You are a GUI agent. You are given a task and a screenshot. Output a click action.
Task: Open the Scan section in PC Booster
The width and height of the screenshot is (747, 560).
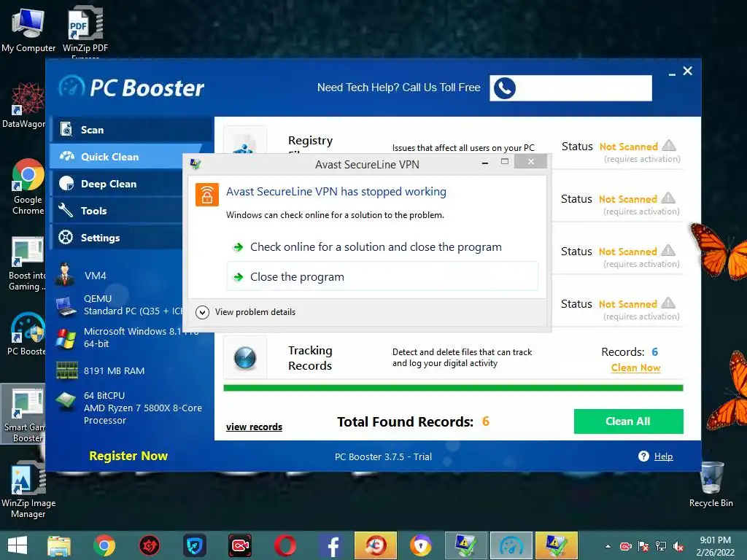tap(131, 130)
